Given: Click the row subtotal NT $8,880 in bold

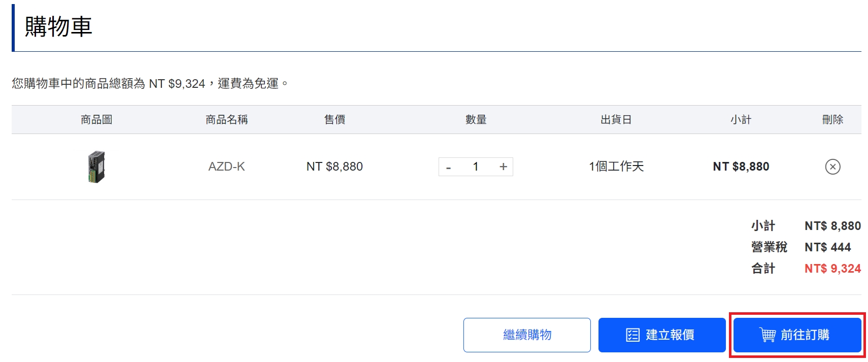Looking at the screenshot, I should (741, 167).
